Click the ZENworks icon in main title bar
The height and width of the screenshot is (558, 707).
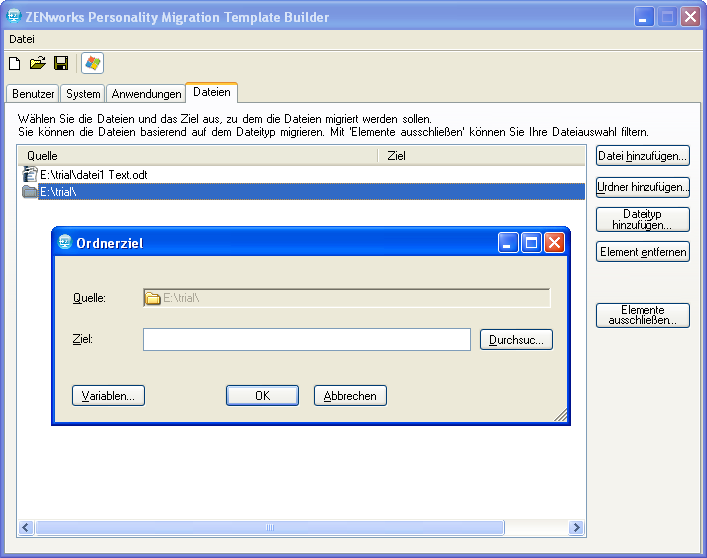point(14,16)
